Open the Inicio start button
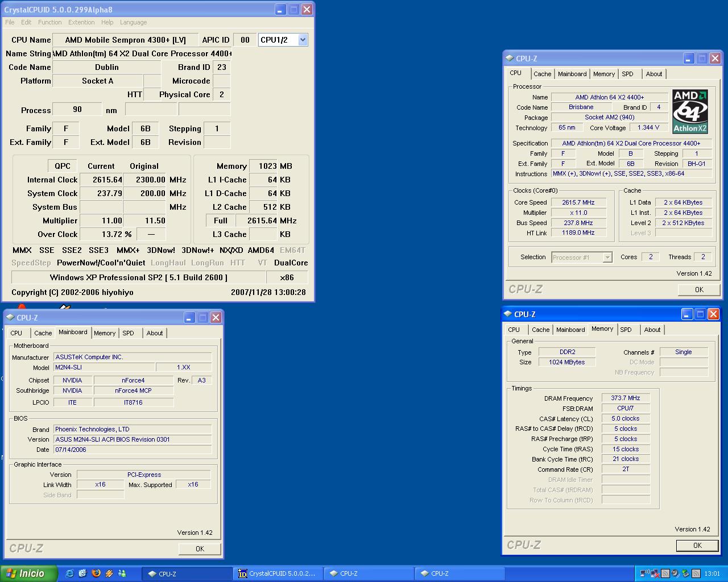728x582 pixels. pos(28,573)
